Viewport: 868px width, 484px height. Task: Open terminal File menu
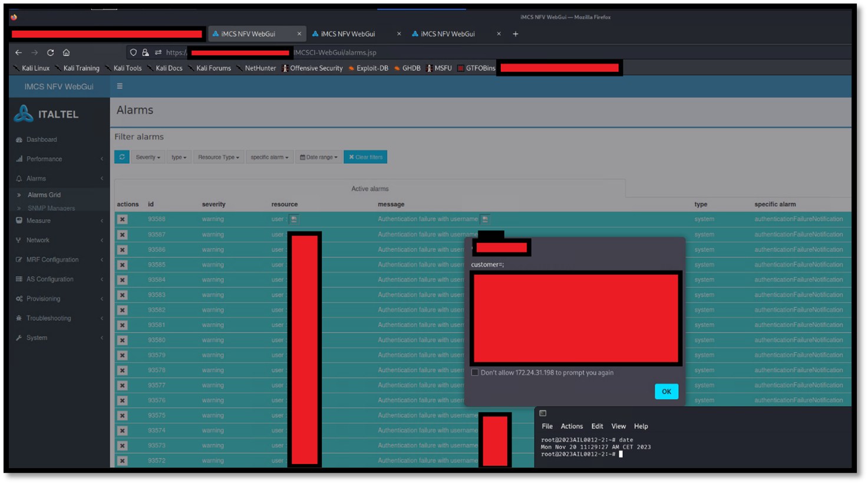pyautogui.click(x=547, y=426)
